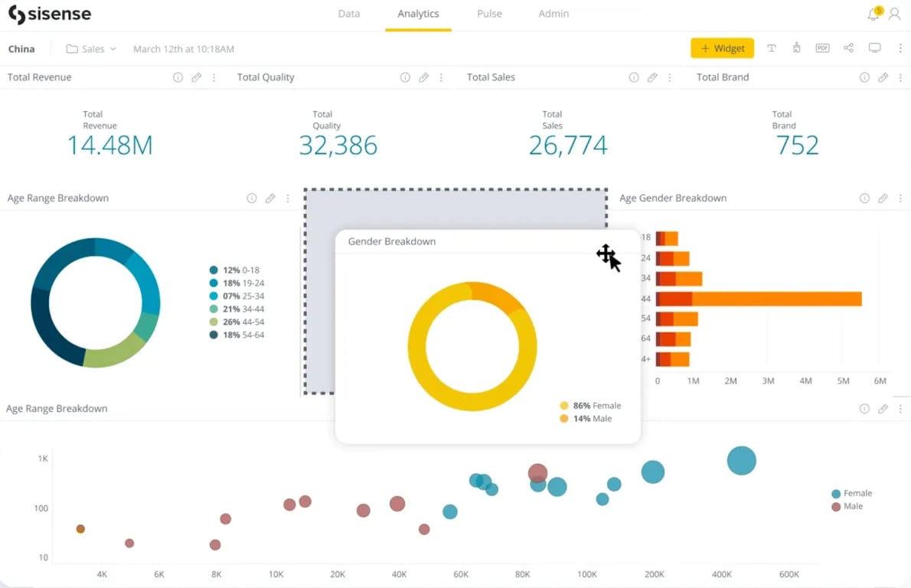
Task: Open Total Revenue widget options menu
Action: pyautogui.click(x=214, y=77)
